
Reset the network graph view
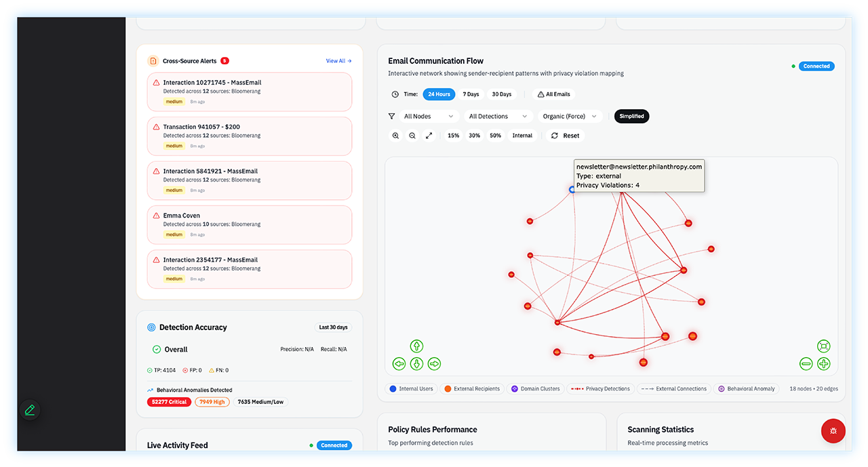[x=565, y=136]
